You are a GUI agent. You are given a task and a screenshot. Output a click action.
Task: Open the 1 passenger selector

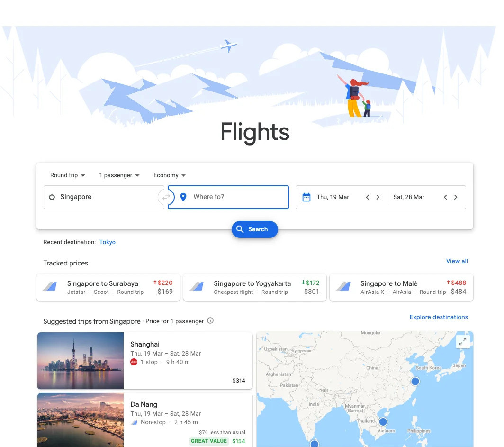[x=119, y=175]
